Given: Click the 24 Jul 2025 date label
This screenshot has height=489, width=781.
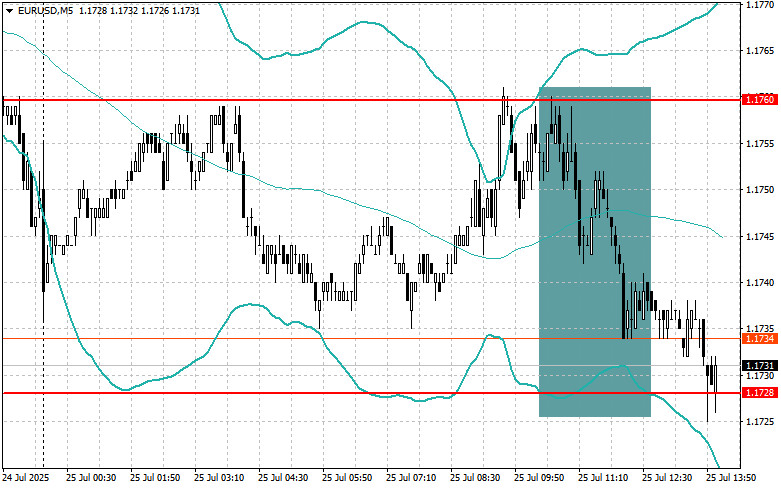Looking at the screenshot, I should [x=26, y=478].
